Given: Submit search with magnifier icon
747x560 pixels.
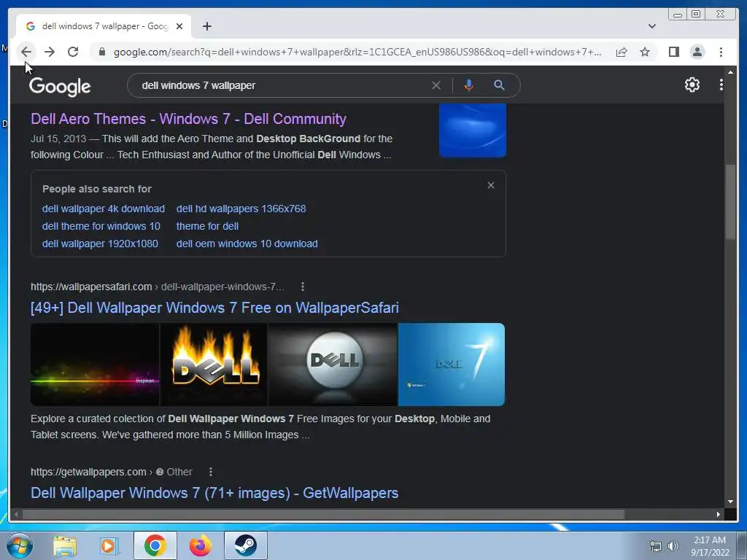Looking at the screenshot, I should click(499, 85).
